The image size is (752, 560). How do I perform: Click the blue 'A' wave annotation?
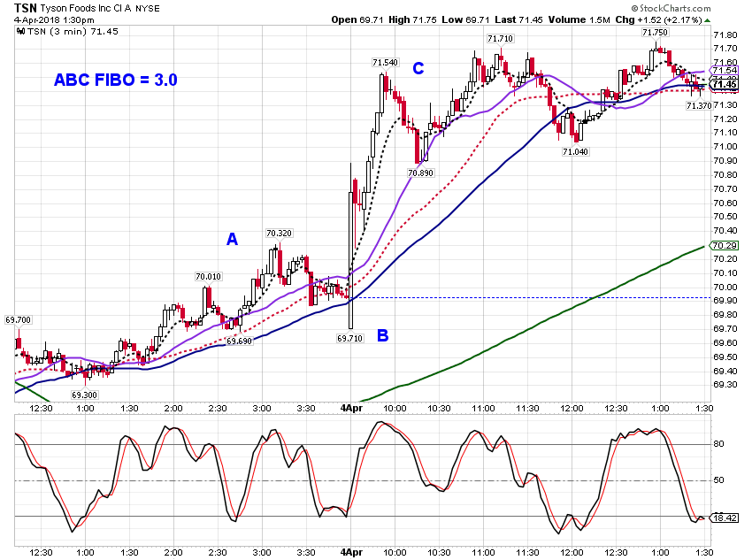232,239
